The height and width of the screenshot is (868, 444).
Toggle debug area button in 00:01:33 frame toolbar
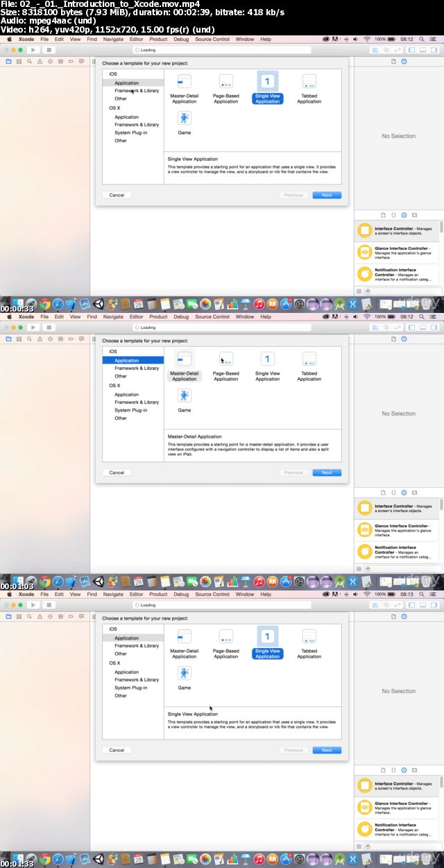point(422,605)
